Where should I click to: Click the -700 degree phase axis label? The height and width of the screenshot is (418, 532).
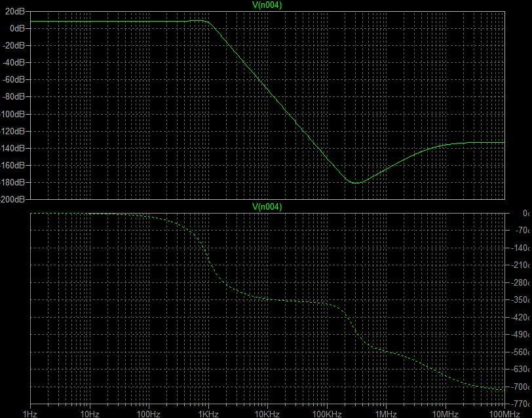click(x=522, y=387)
